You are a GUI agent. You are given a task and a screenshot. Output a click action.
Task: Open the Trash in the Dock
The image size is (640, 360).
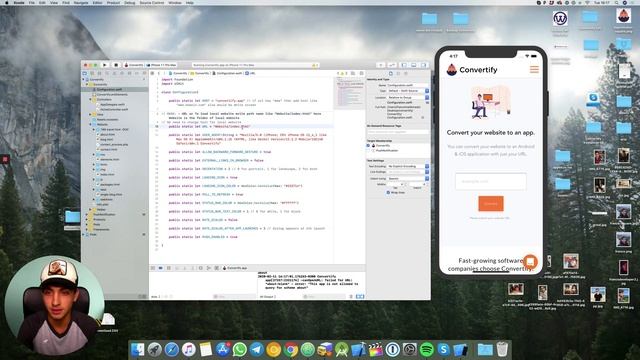coord(502,349)
